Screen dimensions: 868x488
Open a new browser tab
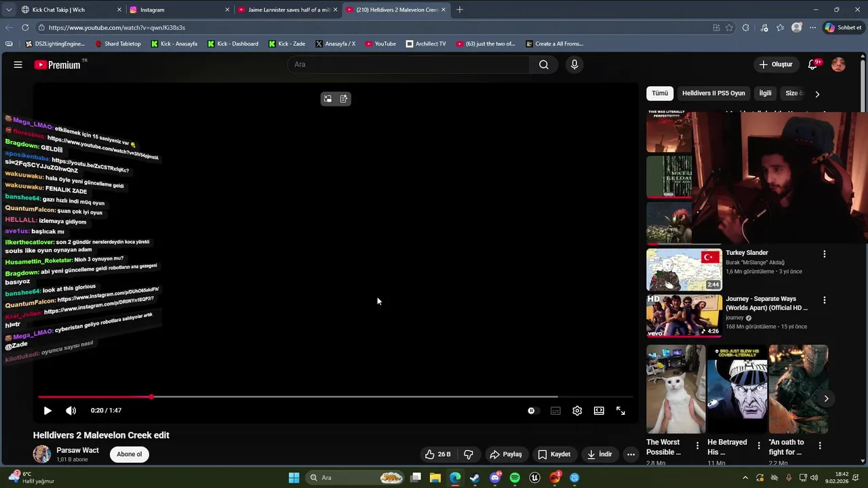tap(460, 9)
